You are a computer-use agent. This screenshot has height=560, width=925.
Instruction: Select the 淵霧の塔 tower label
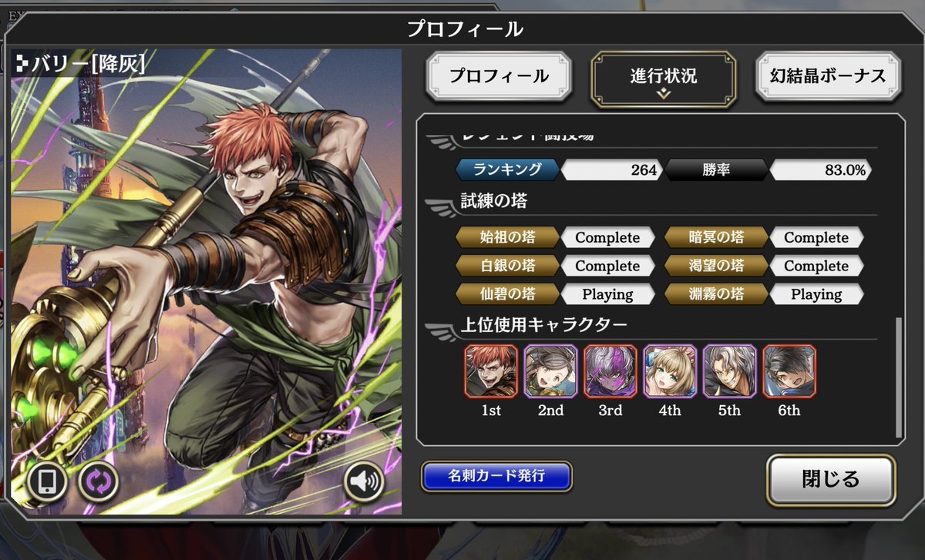pos(716,294)
